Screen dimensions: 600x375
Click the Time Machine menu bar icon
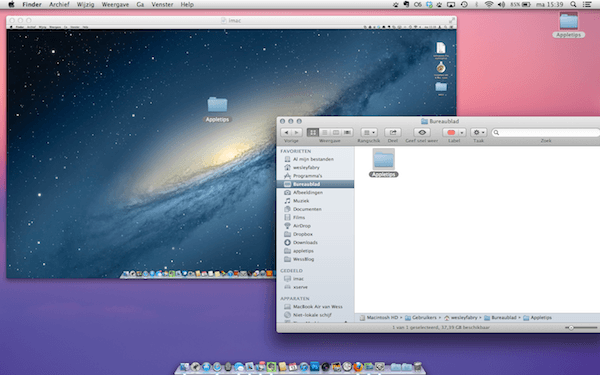coord(464,5)
